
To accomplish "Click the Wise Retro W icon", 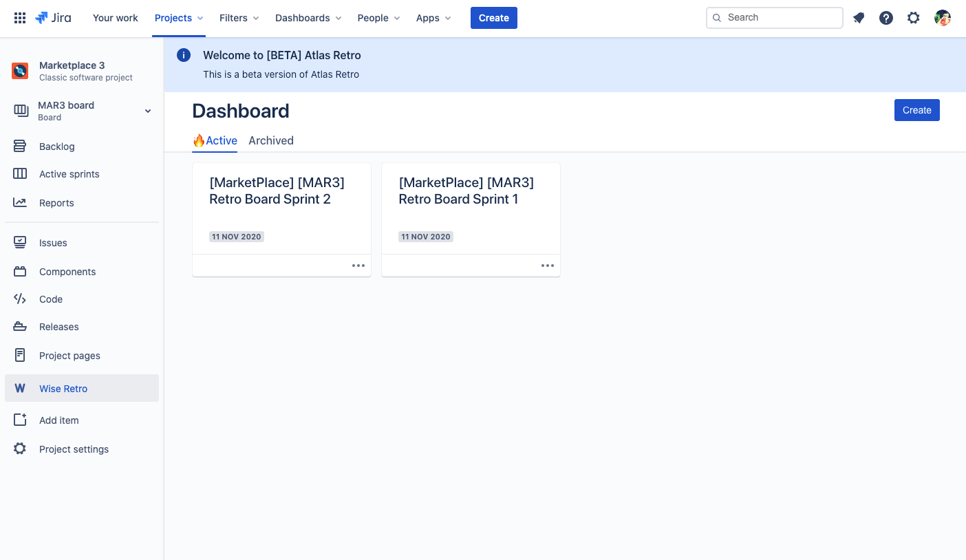I will point(20,388).
